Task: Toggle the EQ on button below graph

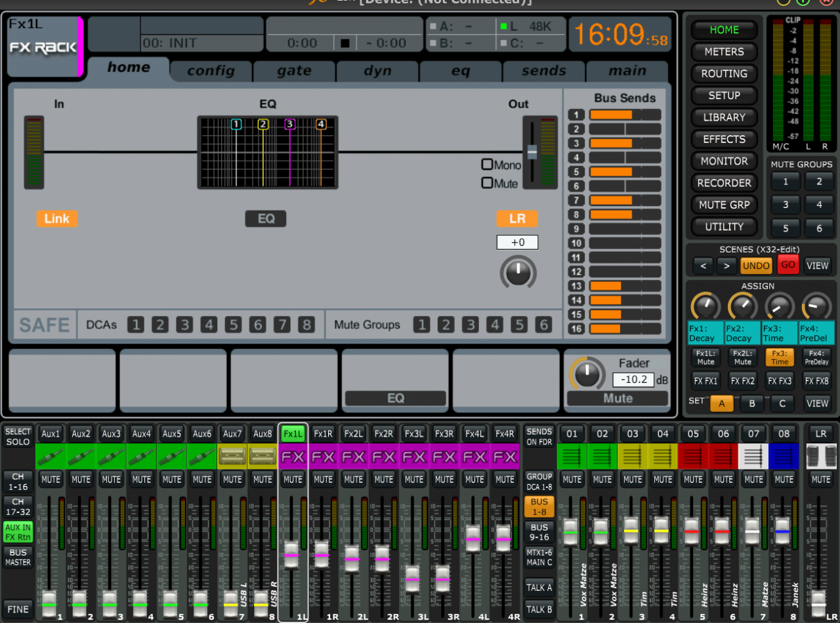Action: (266, 218)
